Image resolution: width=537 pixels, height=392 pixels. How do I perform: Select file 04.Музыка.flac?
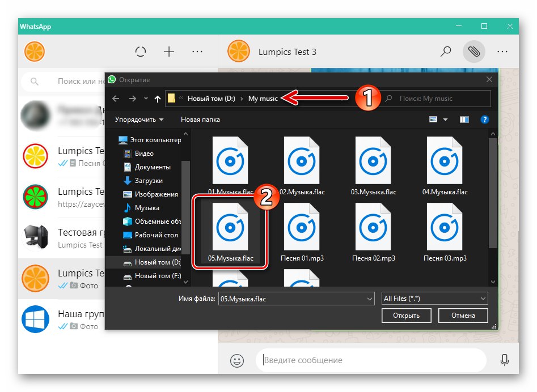pos(445,166)
